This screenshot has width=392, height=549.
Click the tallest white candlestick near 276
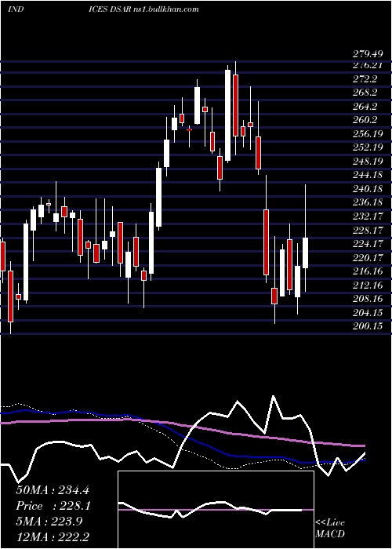click(228, 115)
